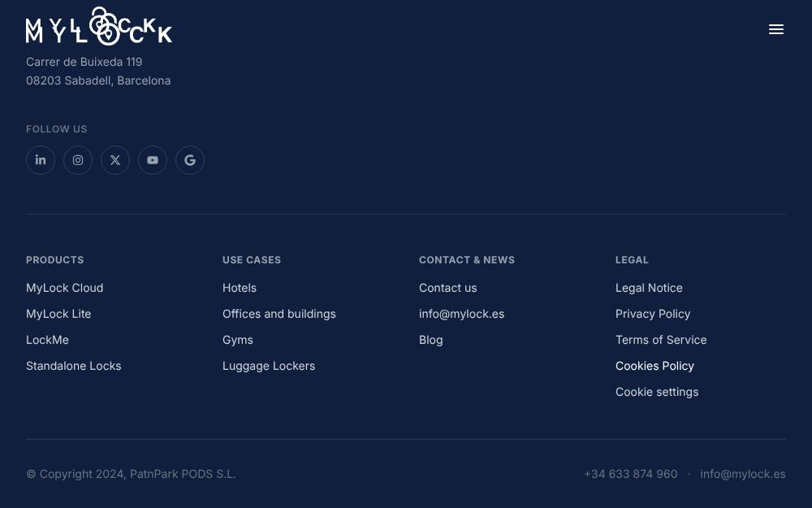Open the Instagram social icon
Viewport: 812px width, 508px height.
[x=78, y=160]
